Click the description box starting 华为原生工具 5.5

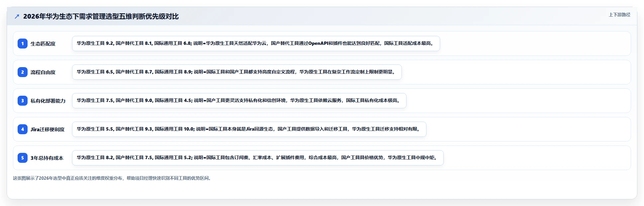[249, 129]
